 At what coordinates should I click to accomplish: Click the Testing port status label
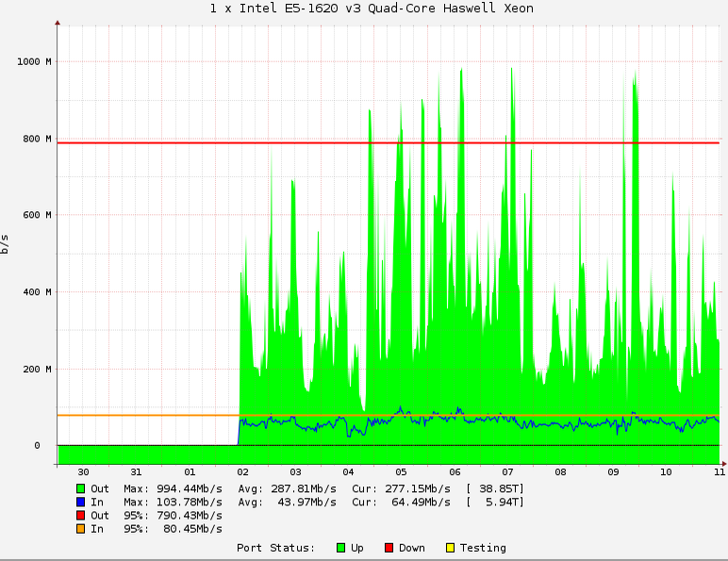pos(483,548)
